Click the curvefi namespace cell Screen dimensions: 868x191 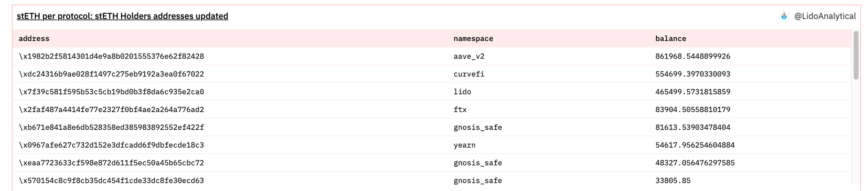click(x=469, y=74)
